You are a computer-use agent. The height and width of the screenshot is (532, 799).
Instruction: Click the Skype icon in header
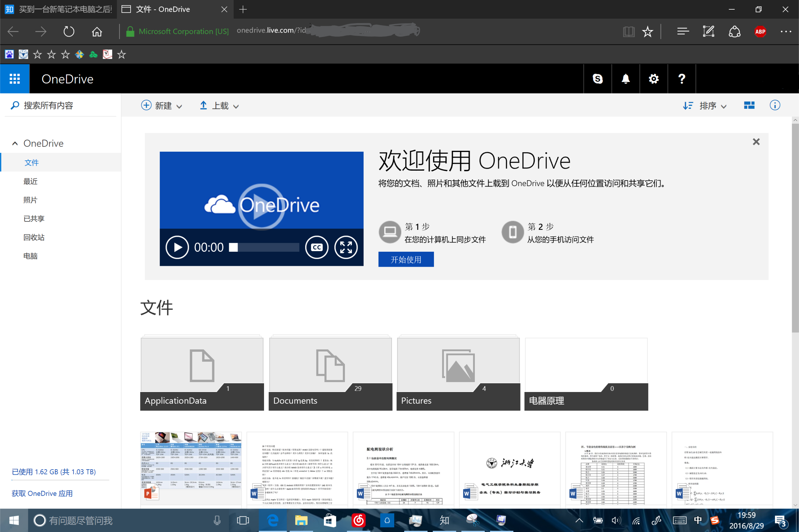pyautogui.click(x=597, y=79)
